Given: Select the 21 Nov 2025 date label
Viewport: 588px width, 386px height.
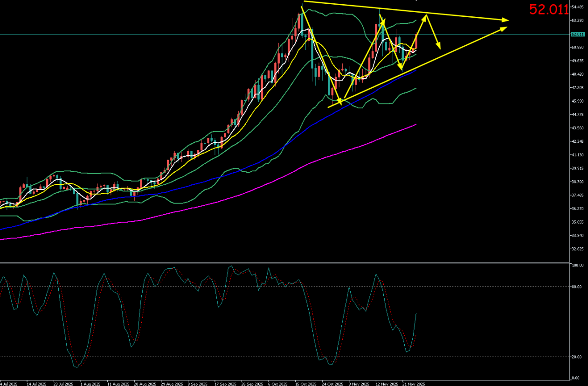Looking at the screenshot, I should coord(414,384).
